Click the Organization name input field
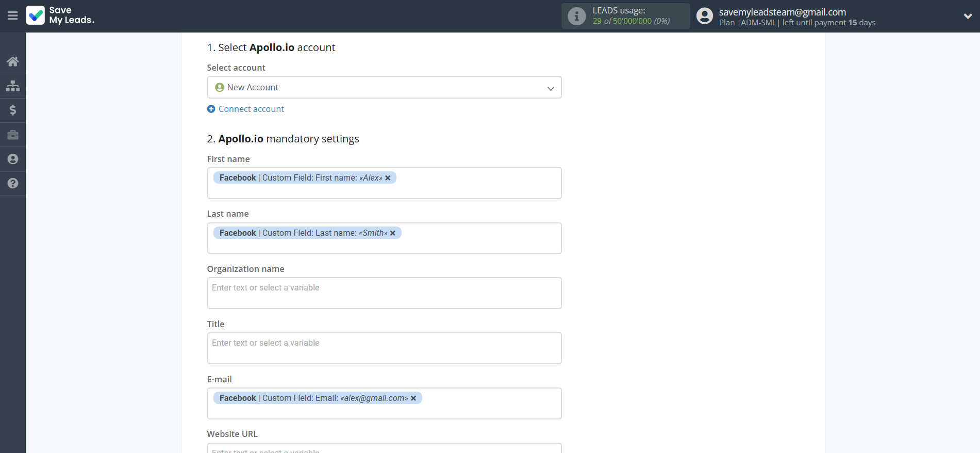980x453 pixels. click(x=384, y=293)
